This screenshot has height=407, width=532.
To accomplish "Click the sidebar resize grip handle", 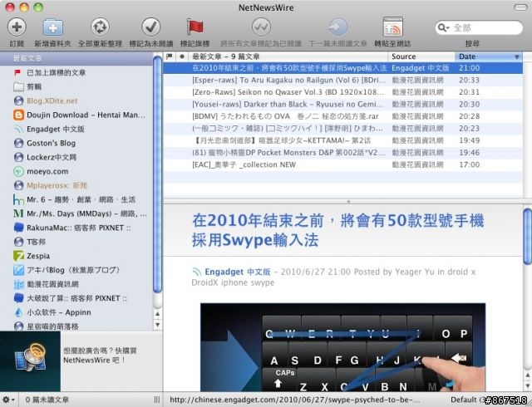I will click(157, 400).
